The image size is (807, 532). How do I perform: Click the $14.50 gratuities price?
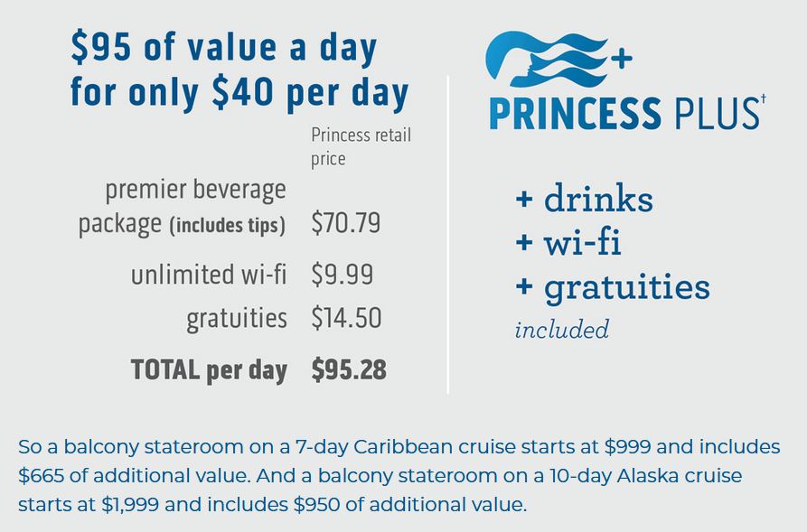[346, 318]
